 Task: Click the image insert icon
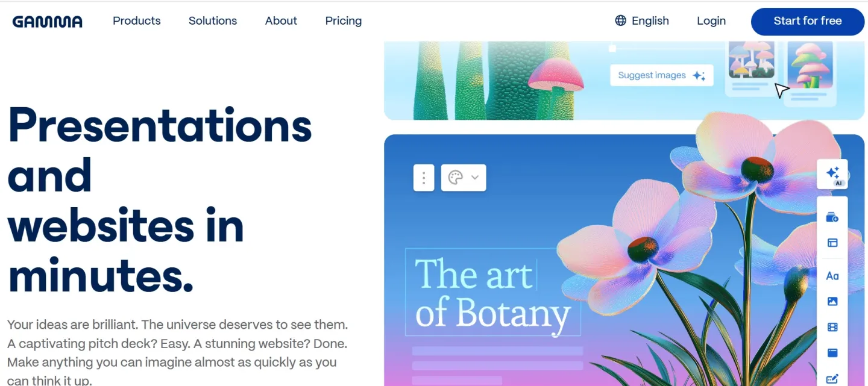click(832, 302)
